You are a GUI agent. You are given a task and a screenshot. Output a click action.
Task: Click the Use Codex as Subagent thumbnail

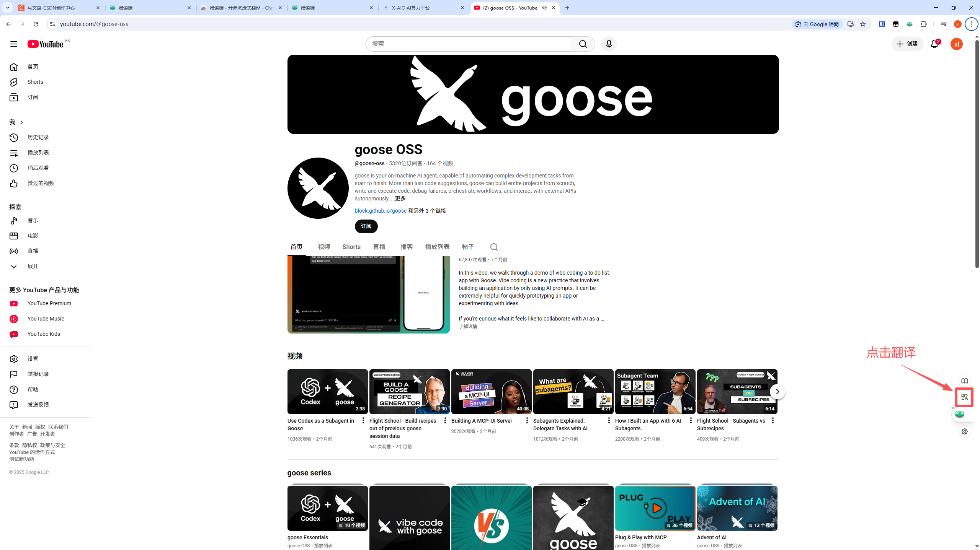pyautogui.click(x=327, y=391)
